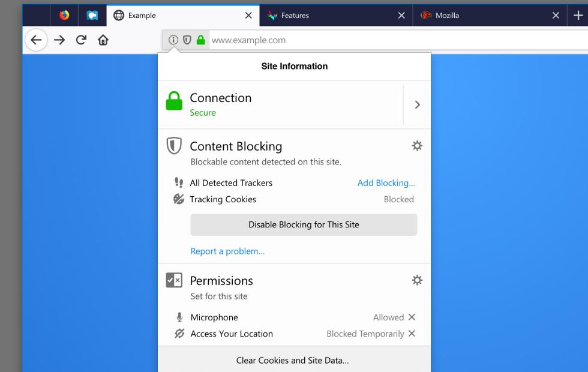Click the Tracking Cookies crossed-cookie icon
Viewport: 588px width, 372px height.
click(179, 199)
